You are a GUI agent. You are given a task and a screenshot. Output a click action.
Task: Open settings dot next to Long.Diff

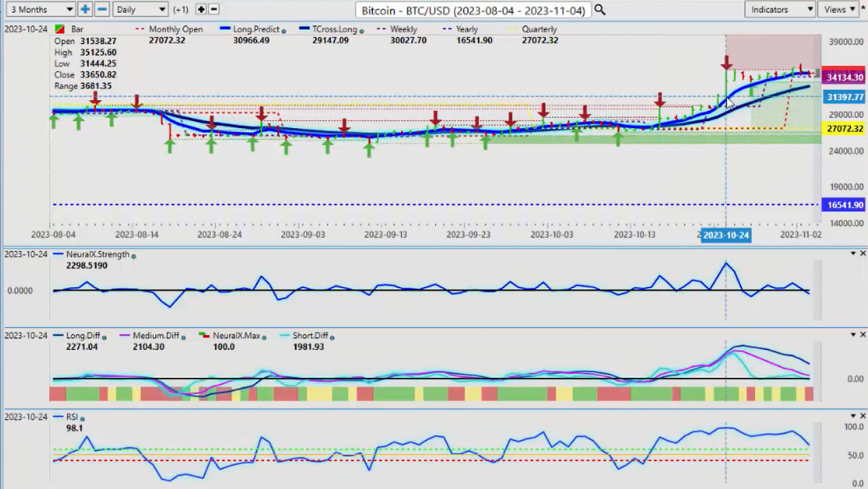[x=104, y=337]
